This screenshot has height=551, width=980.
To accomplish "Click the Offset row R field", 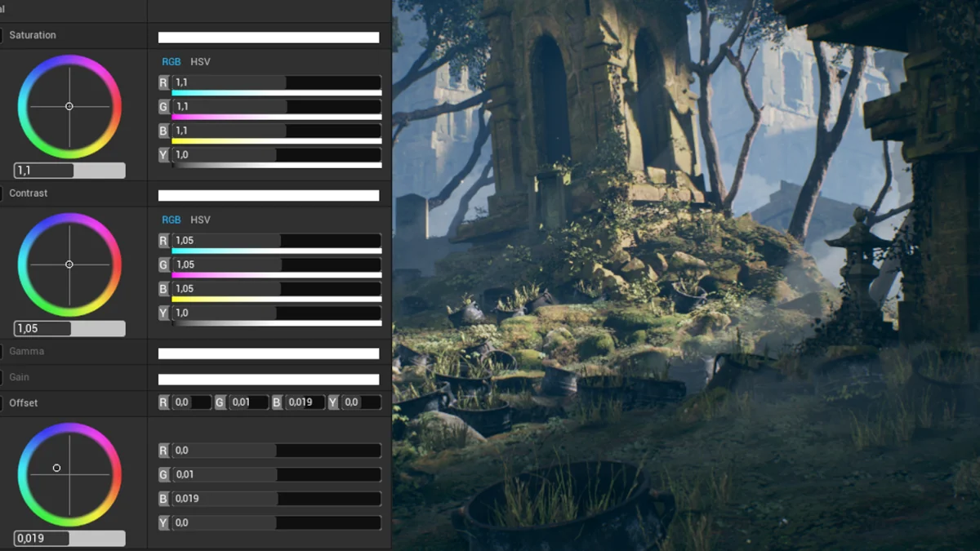I will coord(191,402).
